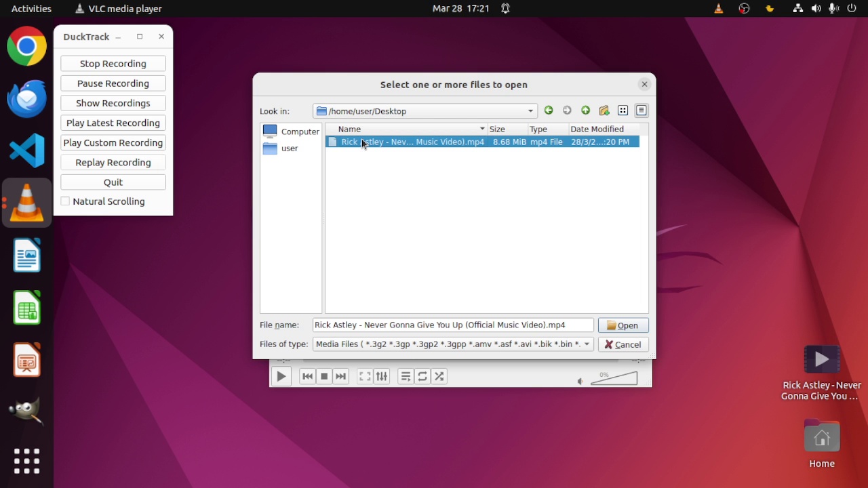
Task: Click the VLC Play button
Action: pyautogui.click(x=281, y=376)
